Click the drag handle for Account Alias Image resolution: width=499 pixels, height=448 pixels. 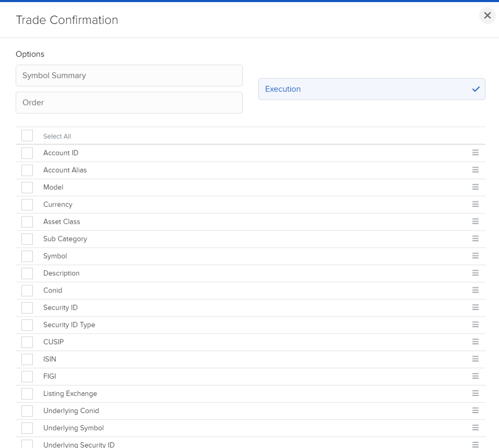coord(475,170)
